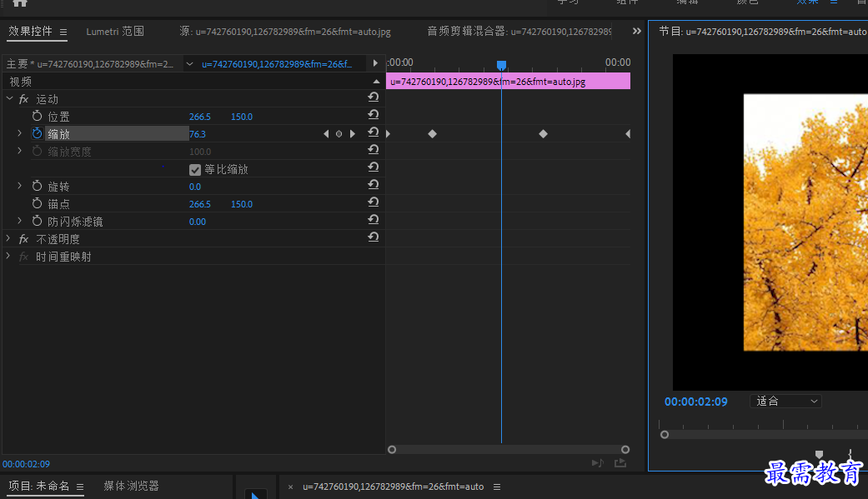The image size is (868, 499).
Task: Reset the 缩放 parameter
Action: pos(373,132)
